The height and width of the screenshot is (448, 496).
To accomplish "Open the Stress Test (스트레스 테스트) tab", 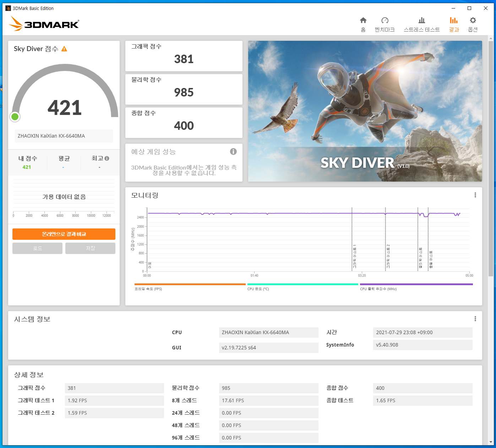I will (421, 24).
